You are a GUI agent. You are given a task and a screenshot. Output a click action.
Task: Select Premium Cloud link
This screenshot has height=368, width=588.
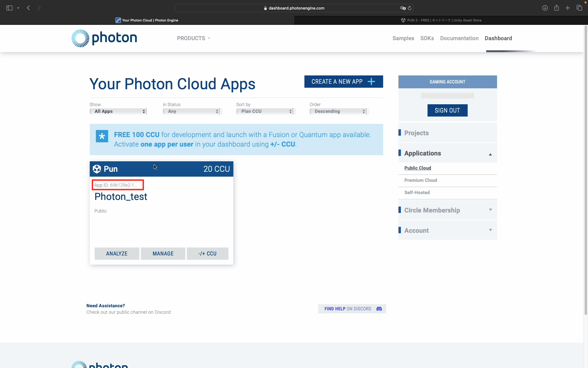point(420,180)
